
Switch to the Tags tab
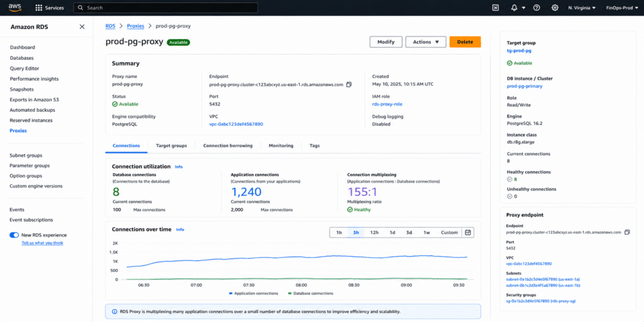coord(314,146)
